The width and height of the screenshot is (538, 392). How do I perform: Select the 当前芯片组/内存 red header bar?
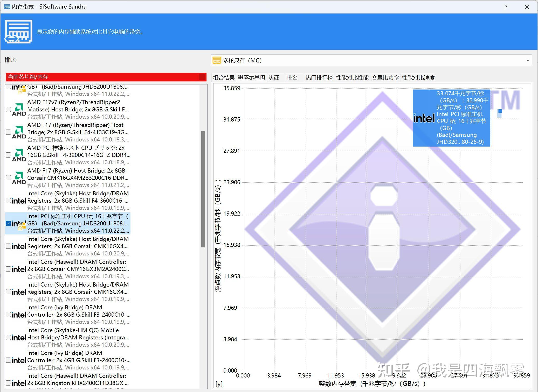(x=106, y=77)
